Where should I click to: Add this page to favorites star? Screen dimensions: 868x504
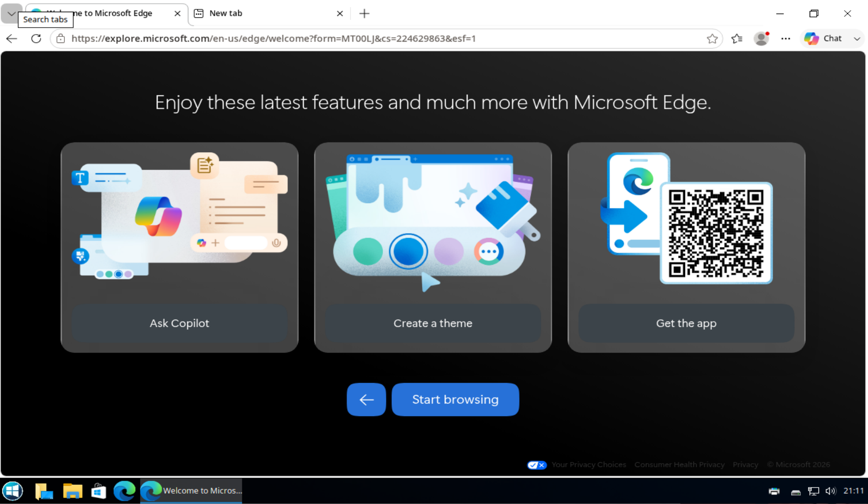(712, 39)
